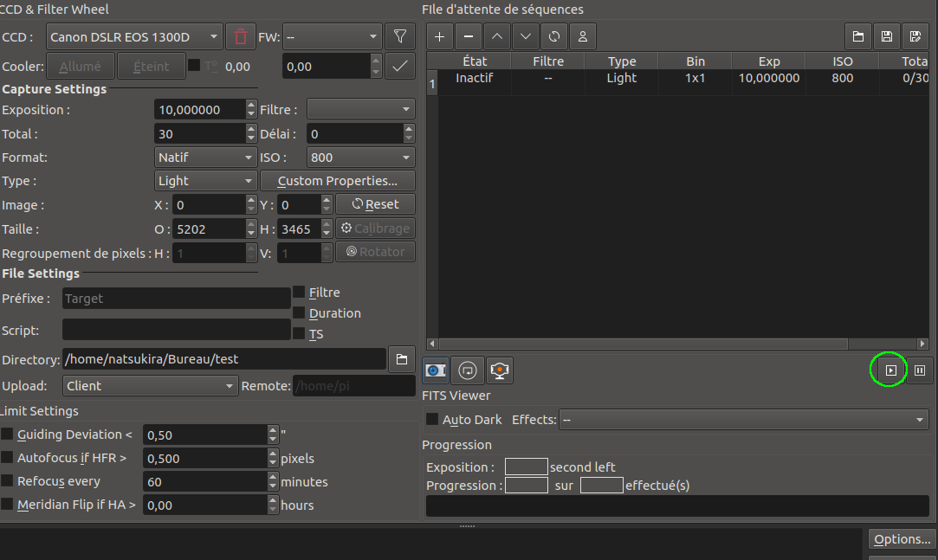Turn cooler off with Éteint button
The image size is (938, 560).
152,67
